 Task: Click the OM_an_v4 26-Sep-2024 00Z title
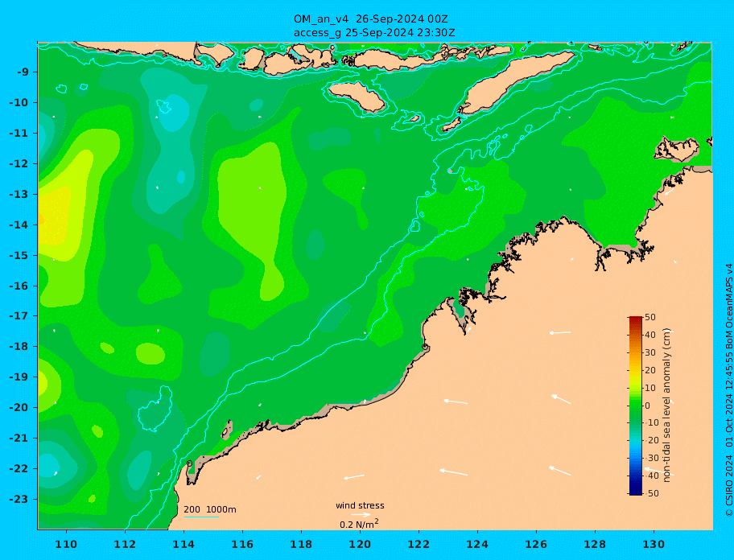(x=371, y=19)
